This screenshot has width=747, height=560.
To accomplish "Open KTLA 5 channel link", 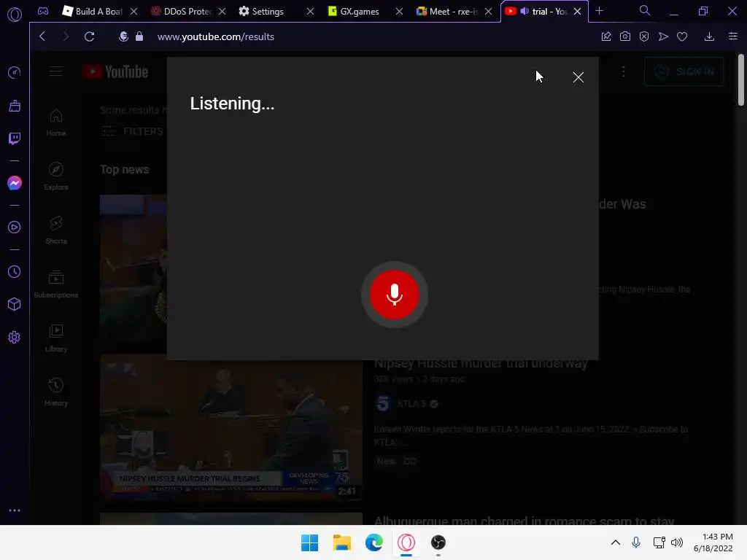I will (411, 404).
